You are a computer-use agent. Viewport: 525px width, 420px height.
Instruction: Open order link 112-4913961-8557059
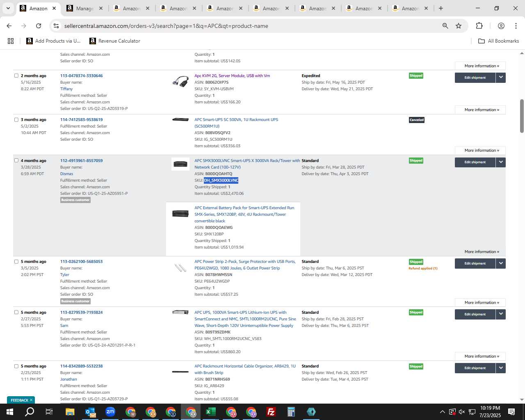click(81, 160)
